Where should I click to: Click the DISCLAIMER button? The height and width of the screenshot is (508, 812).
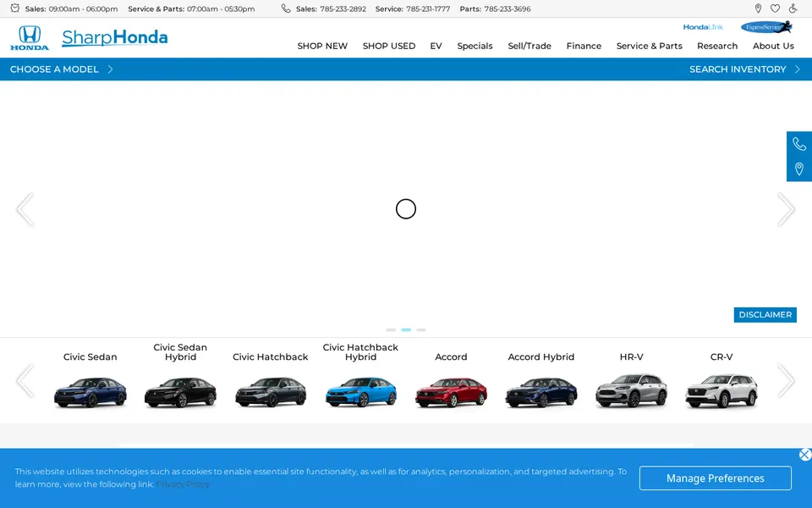coord(765,315)
